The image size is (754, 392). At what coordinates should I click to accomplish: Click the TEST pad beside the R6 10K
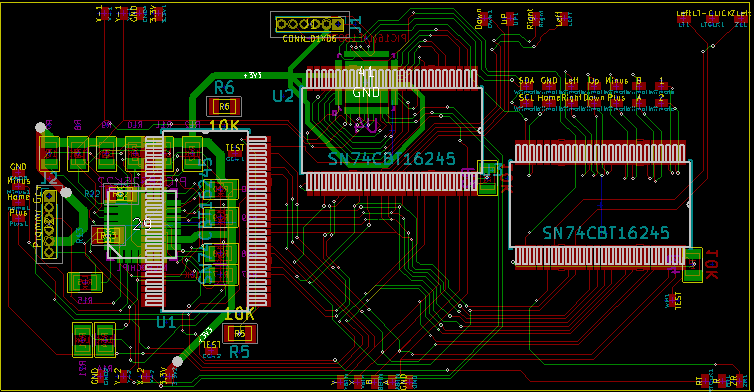click(235, 154)
